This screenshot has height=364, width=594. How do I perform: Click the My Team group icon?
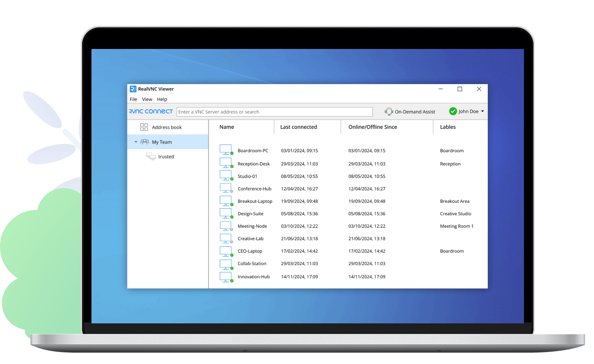click(x=144, y=142)
